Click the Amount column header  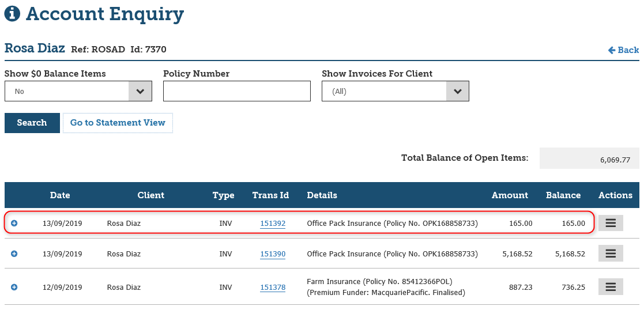tap(510, 195)
